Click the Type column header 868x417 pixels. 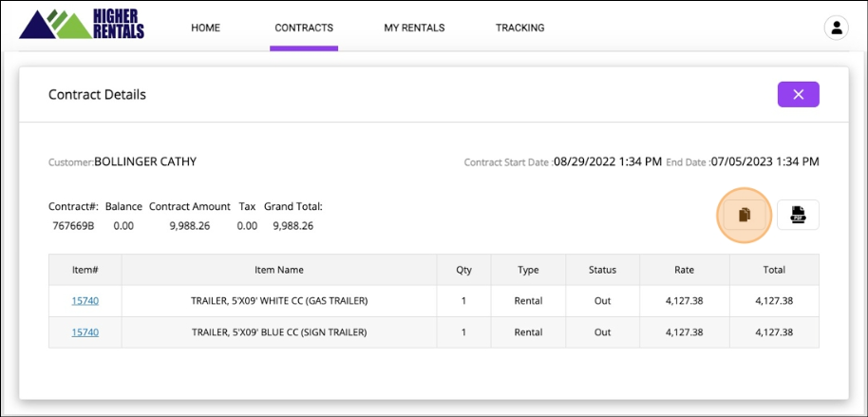[528, 270]
